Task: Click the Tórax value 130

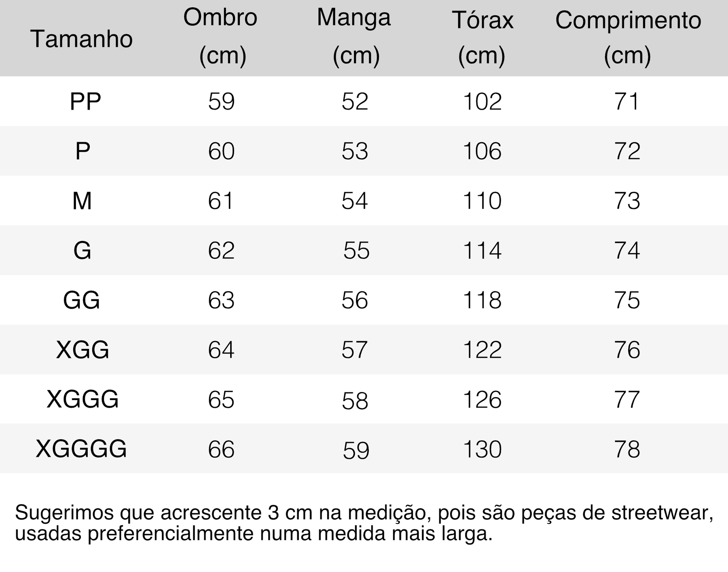Action: coord(482,449)
